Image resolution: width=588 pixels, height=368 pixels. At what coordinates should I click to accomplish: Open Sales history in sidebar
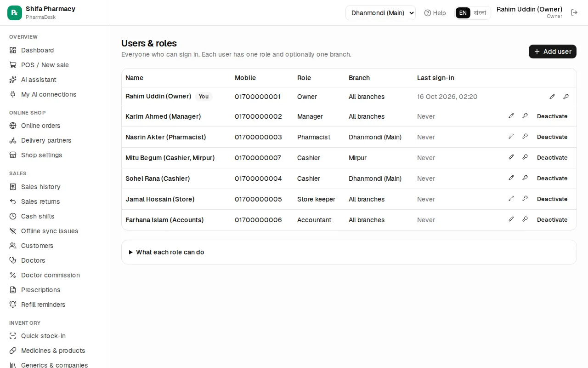tap(55, 187)
